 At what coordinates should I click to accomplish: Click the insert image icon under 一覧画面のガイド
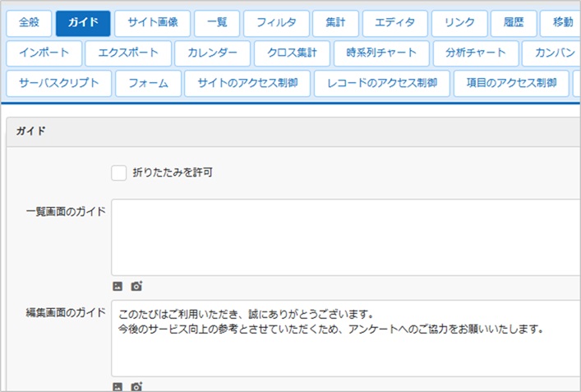[x=118, y=286]
